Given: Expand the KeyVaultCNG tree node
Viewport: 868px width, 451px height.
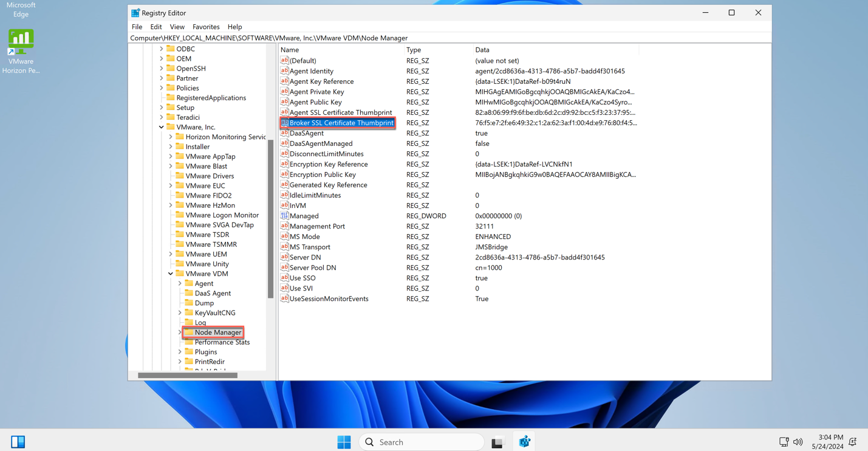Looking at the screenshot, I should point(180,312).
